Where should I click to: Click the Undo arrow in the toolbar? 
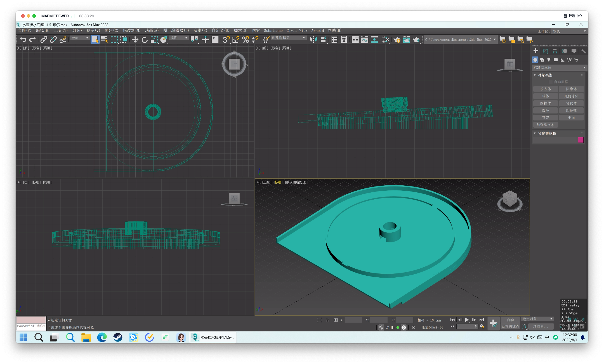click(x=23, y=39)
